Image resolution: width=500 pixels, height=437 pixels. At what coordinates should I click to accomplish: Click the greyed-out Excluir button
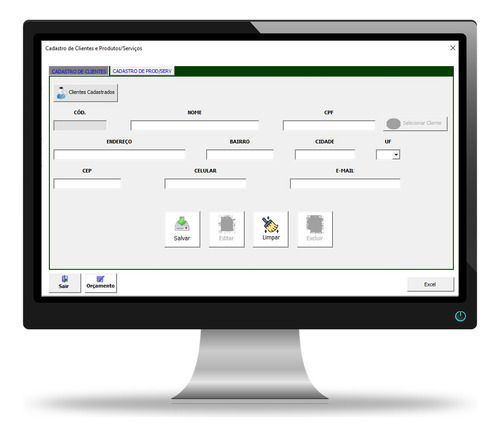pos(315,229)
